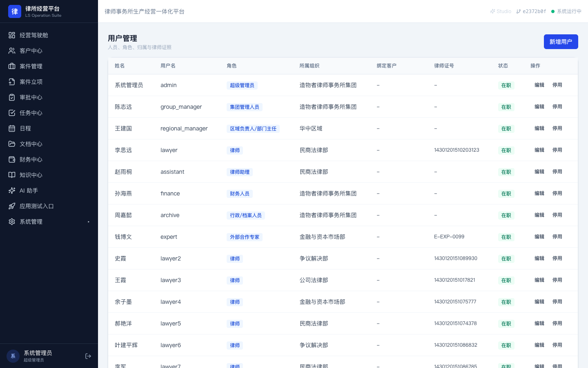Click the E-EXP-0099 license cell
588x368 pixels.
(449, 237)
